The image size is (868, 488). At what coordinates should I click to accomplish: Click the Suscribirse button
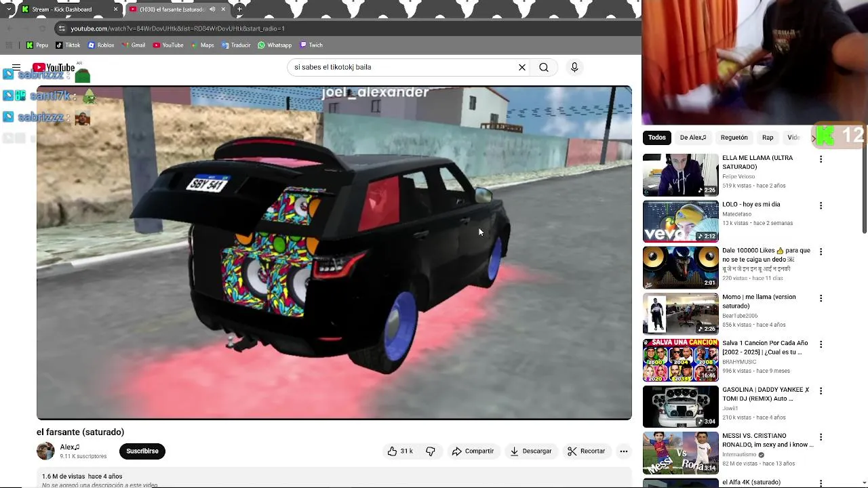coord(142,451)
